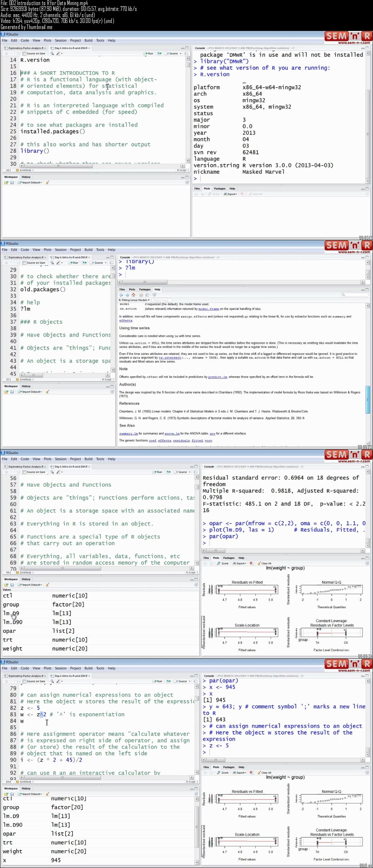Click the Home icon in the Help pane

(133, 295)
